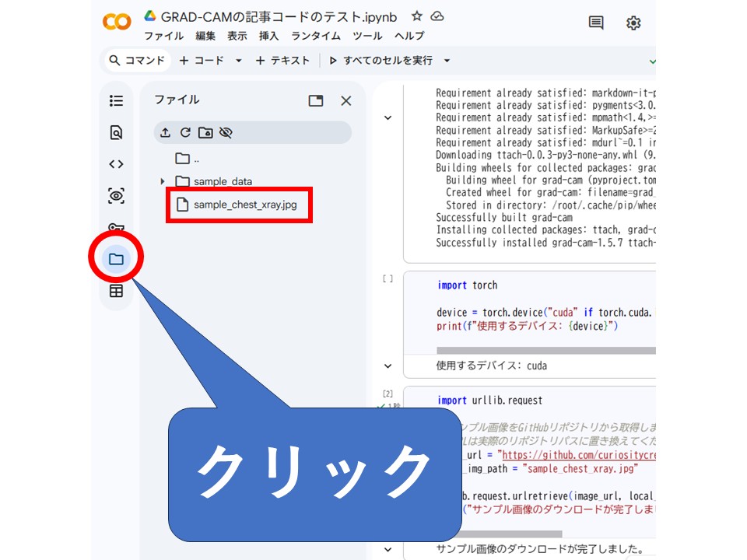Open the dropdown next to + コード

(x=239, y=61)
